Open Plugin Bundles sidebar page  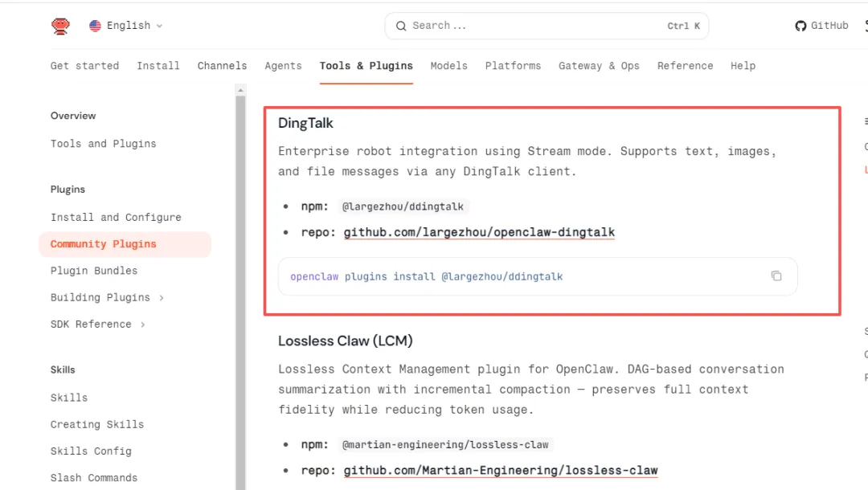pyautogui.click(x=94, y=271)
